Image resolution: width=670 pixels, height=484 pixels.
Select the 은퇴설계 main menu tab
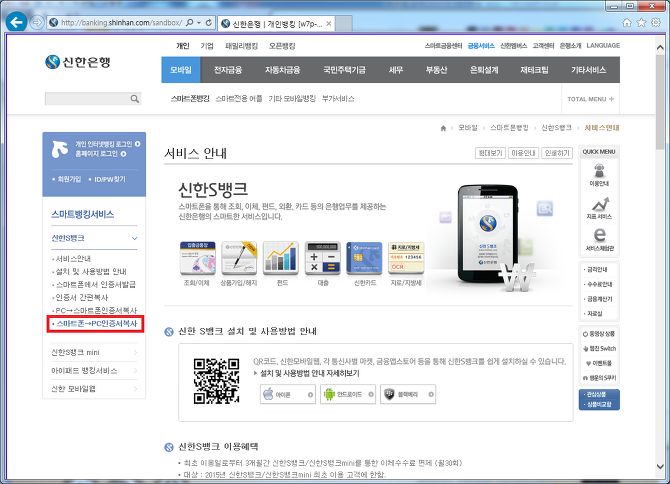484,70
